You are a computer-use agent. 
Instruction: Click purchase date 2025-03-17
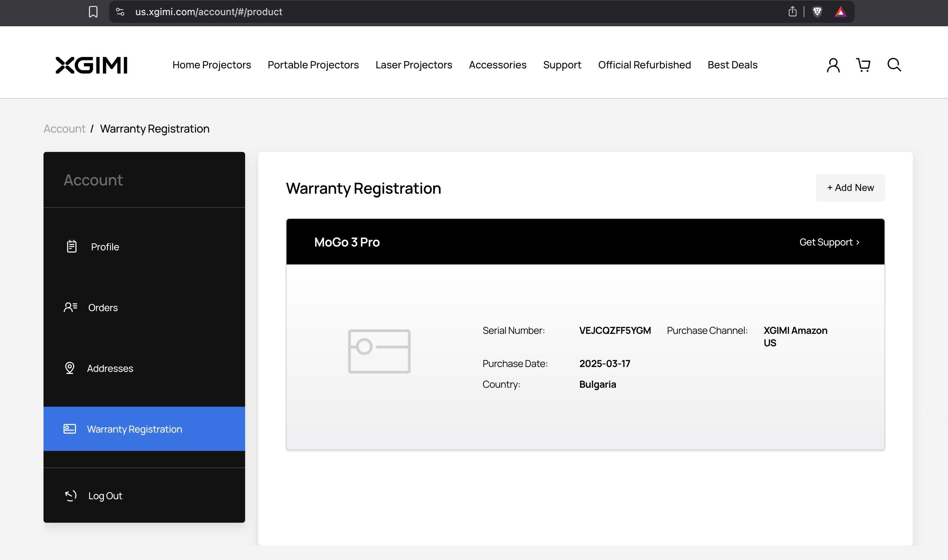point(605,364)
